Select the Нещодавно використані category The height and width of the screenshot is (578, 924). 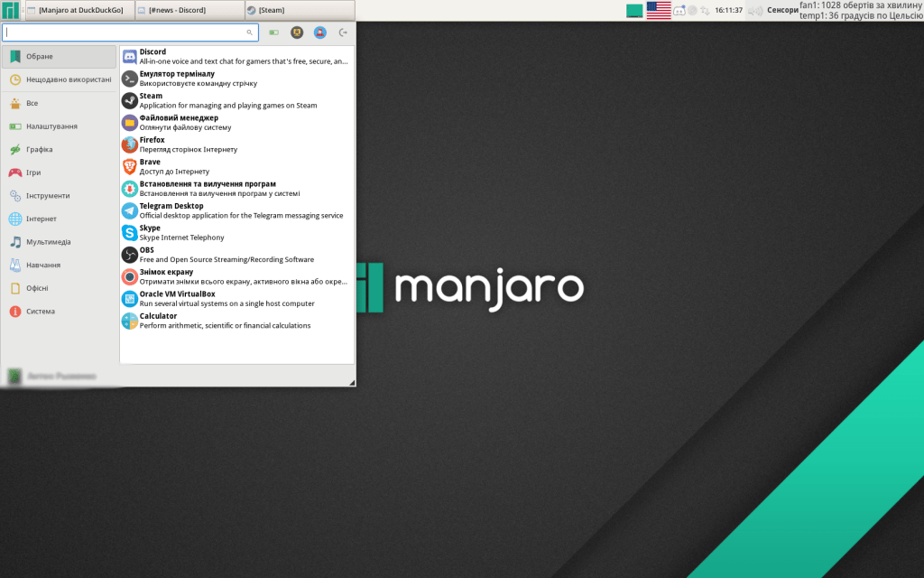59,79
